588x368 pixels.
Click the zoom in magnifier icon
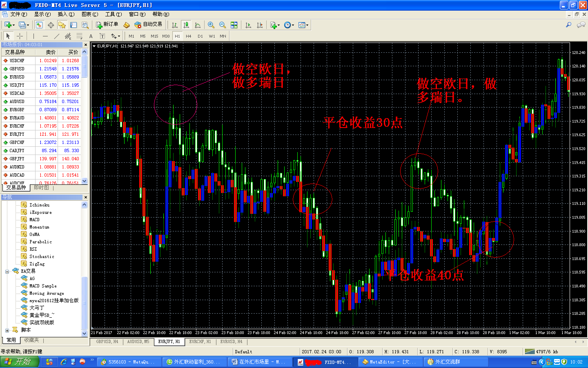211,25
